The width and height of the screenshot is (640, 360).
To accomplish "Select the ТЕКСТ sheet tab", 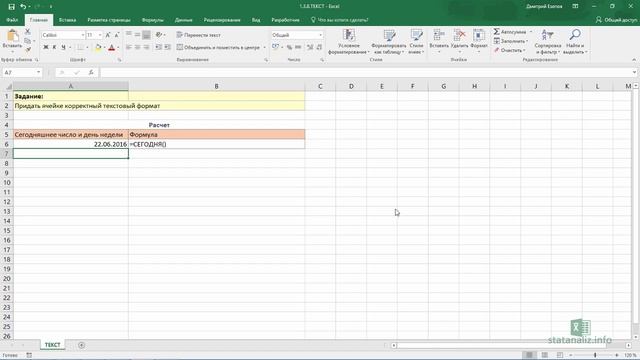I will [x=52, y=345].
